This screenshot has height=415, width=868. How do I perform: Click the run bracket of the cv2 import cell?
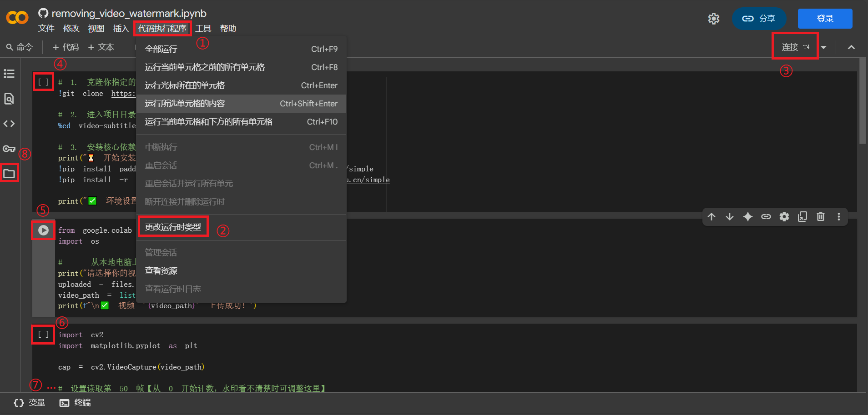pyautogui.click(x=43, y=335)
